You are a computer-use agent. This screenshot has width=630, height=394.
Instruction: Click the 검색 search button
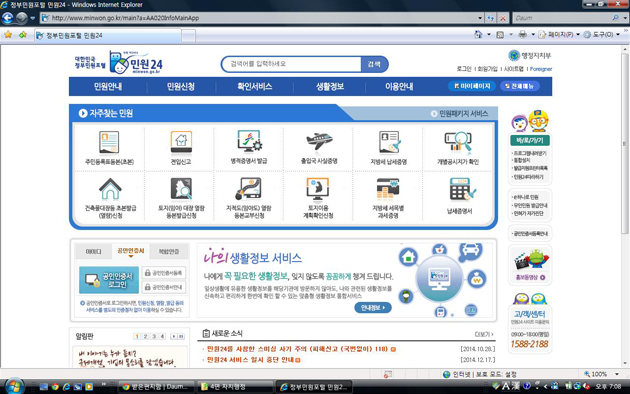(x=374, y=64)
